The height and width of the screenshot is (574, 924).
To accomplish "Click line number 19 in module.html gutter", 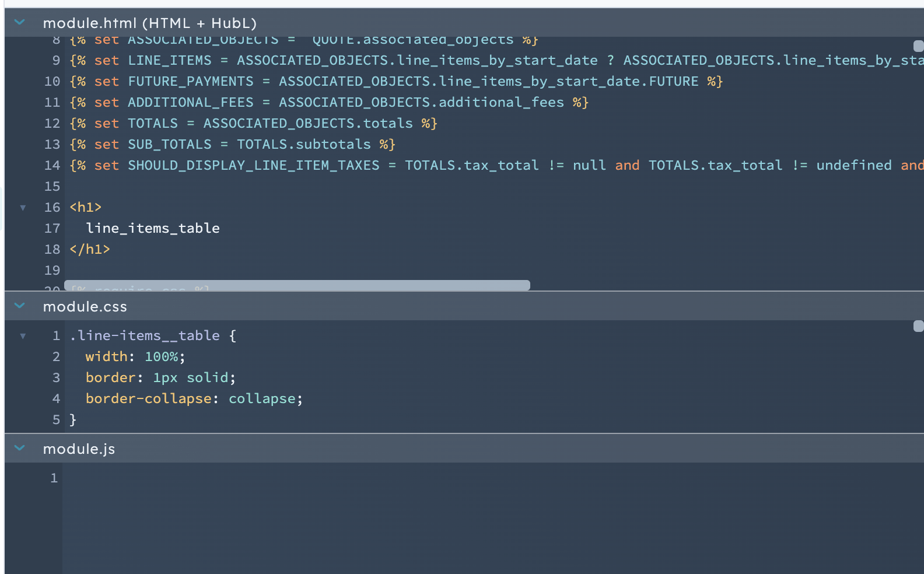I will pyautogui.click(x=52, y=271).
